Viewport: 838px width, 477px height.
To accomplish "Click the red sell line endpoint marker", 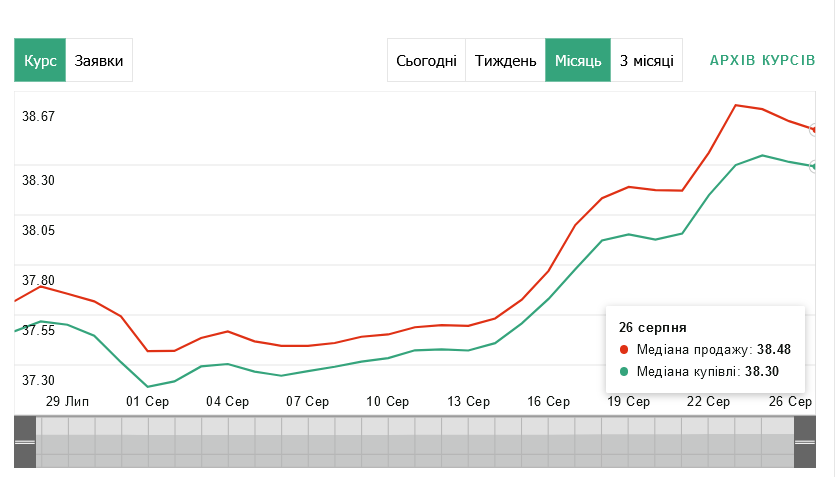I will point(815,130).
